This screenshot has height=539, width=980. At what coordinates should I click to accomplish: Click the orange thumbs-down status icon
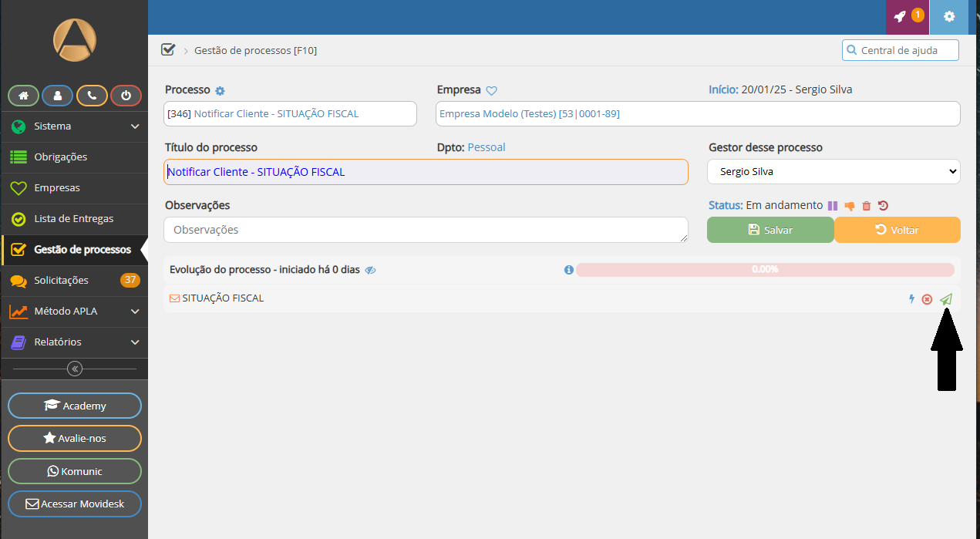coord(850,206)
